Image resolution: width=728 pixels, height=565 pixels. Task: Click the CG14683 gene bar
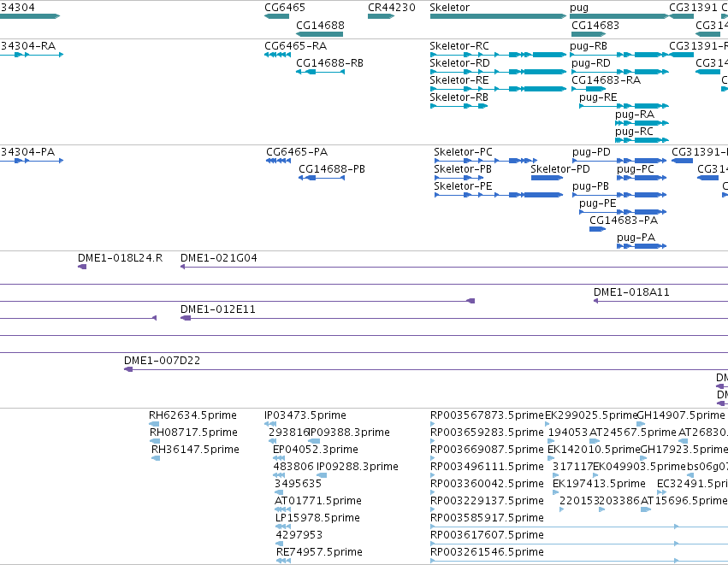coord(589,34)
